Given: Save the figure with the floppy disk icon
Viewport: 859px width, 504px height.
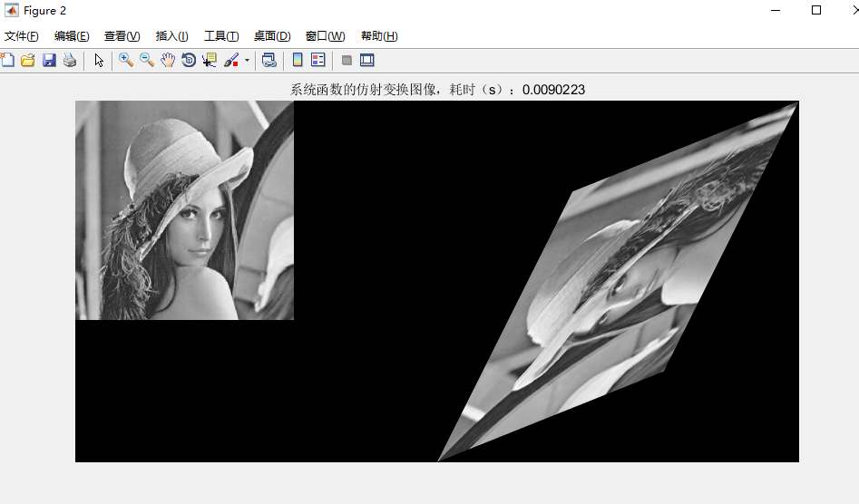Looking at the screenshot, I should [49, 60].
